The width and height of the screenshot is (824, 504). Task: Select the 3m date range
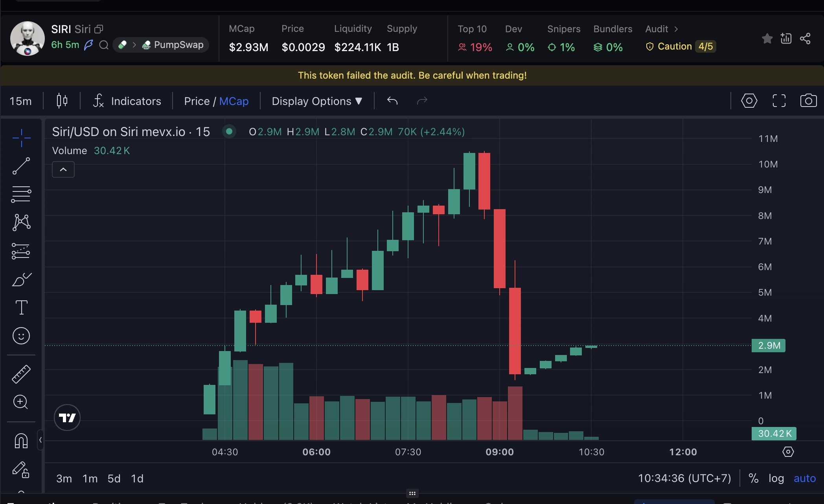coord(64,478)
